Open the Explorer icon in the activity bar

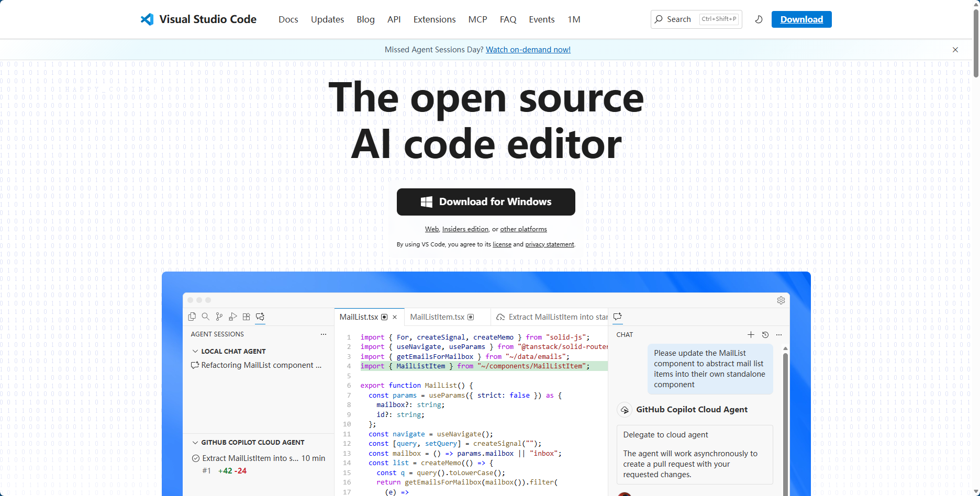192,317
